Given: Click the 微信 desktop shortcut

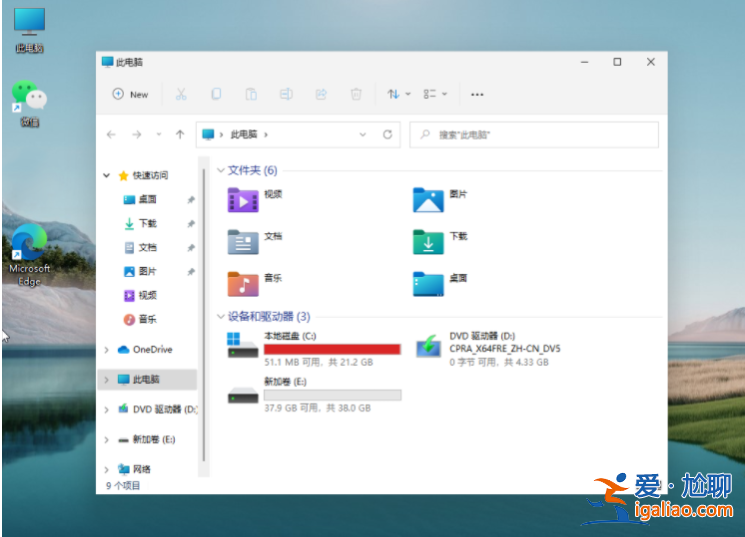Looking at the screenshot, I should 29,103.
